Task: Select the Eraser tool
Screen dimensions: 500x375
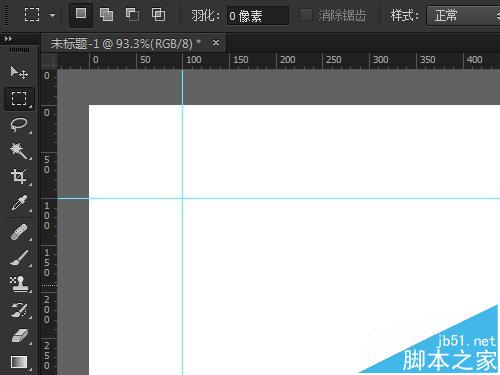Action: pos(19,336)
